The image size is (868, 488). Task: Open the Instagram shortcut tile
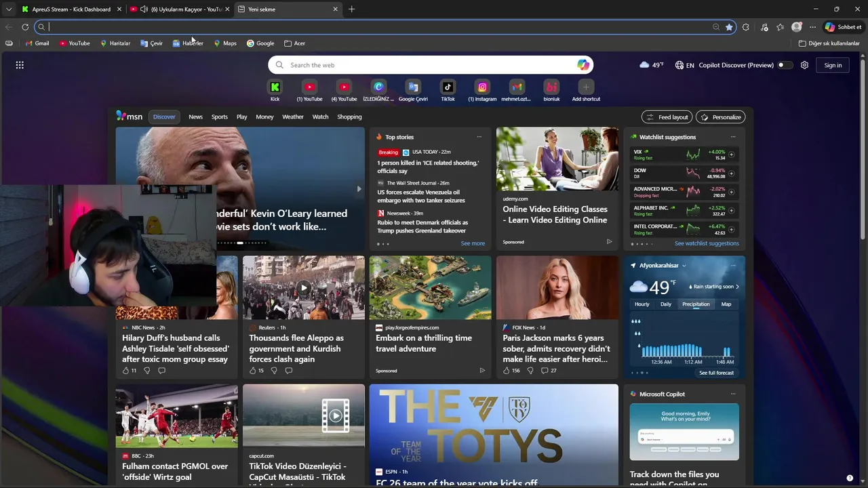(x=482, y=90)
